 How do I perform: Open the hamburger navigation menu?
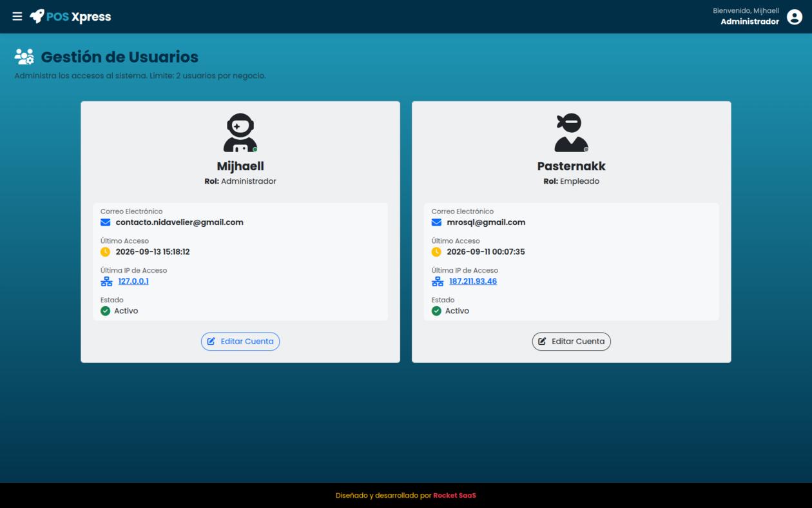17,16
